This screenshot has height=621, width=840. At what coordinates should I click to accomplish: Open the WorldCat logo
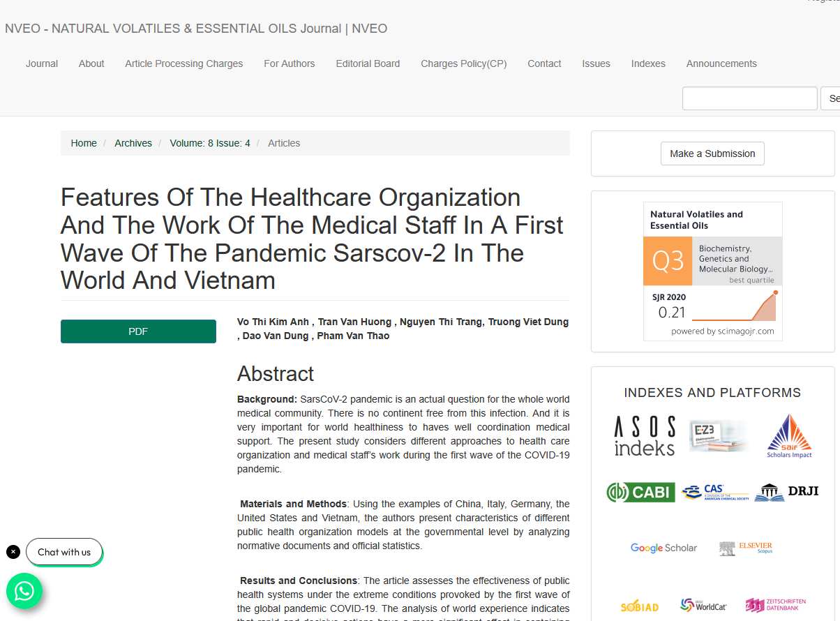click(703, 605)
